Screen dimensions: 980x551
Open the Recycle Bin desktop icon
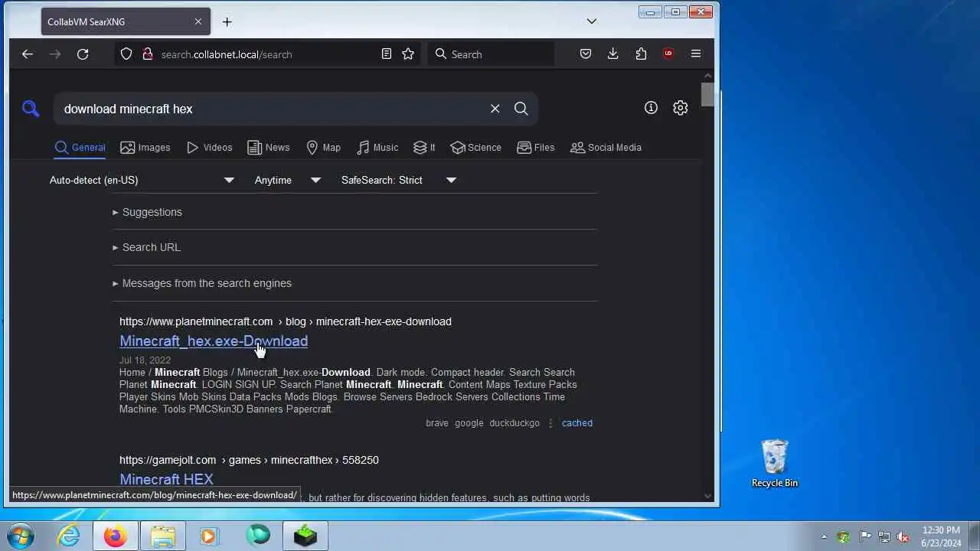[x=775, y=464]
